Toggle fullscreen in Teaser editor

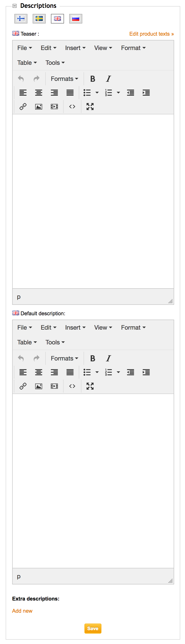(90, 107)
